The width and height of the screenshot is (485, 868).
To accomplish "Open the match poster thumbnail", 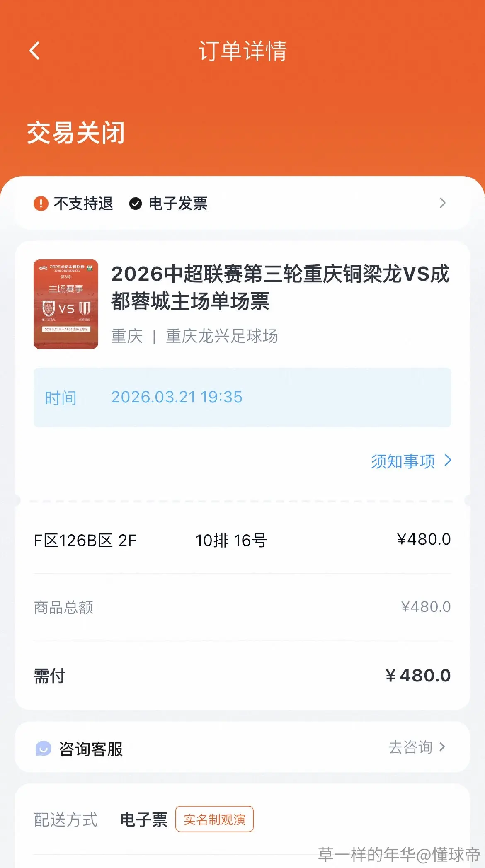I will pyautogui.click(x=66, y=304).
